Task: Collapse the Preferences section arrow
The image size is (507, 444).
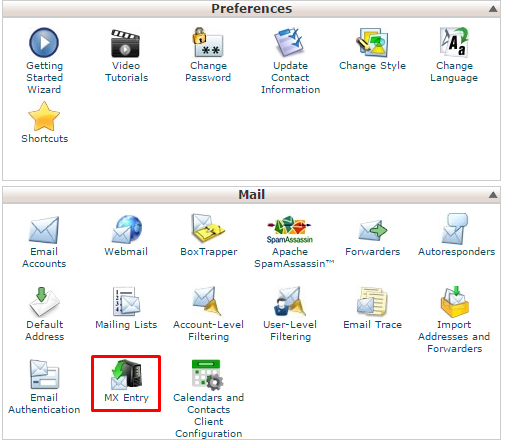Action: click(x=493, y=9)
